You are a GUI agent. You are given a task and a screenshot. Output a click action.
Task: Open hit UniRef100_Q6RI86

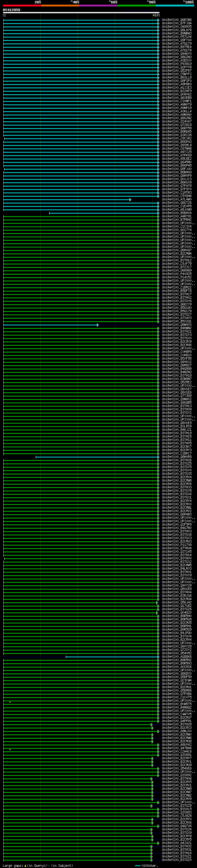(x=177, y=20)
